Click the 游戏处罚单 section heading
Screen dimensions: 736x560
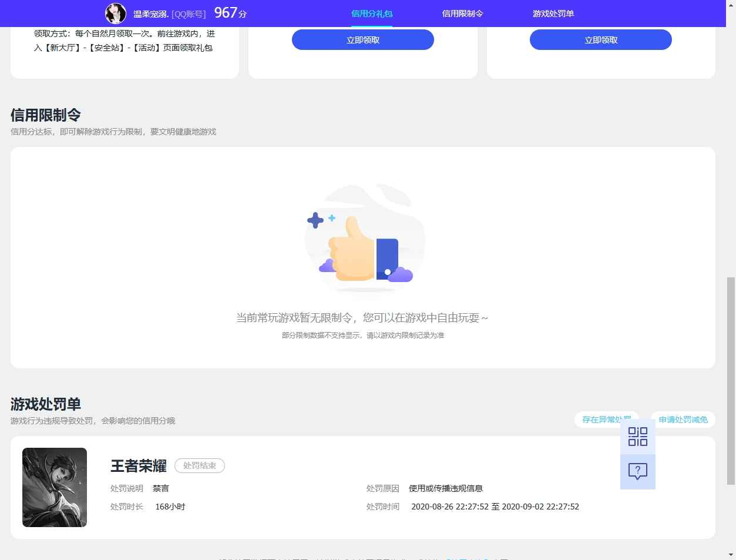pos(46,404)
